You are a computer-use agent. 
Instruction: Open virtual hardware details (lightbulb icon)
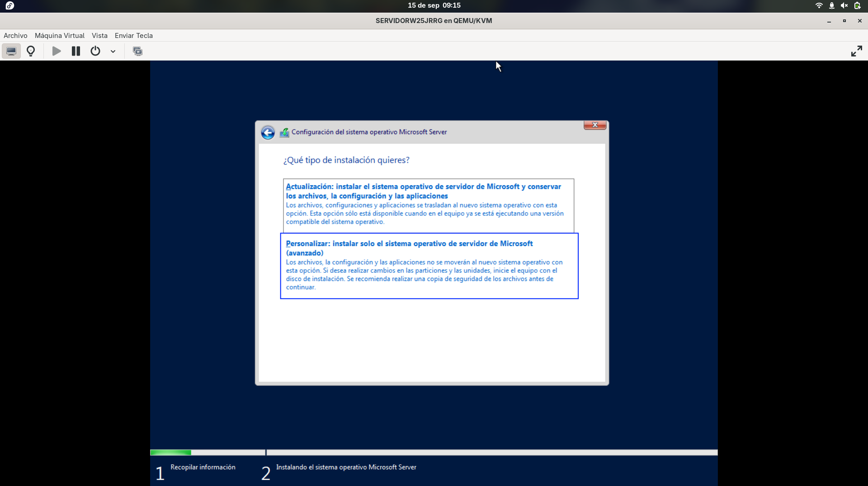[31, 51]
